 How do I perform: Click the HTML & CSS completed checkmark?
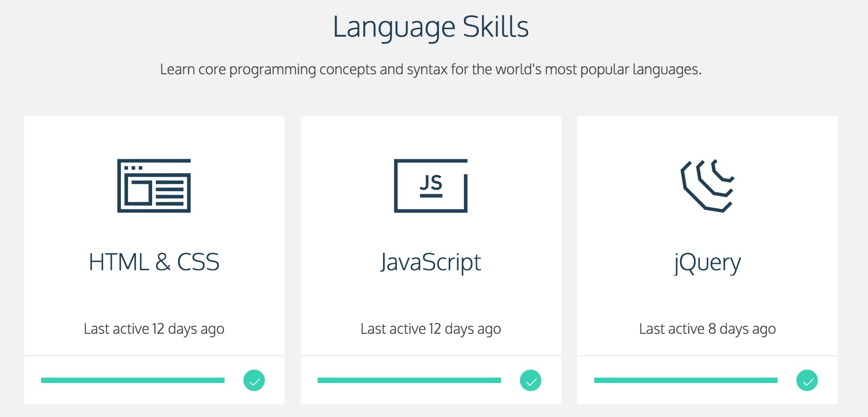(254, 381)
